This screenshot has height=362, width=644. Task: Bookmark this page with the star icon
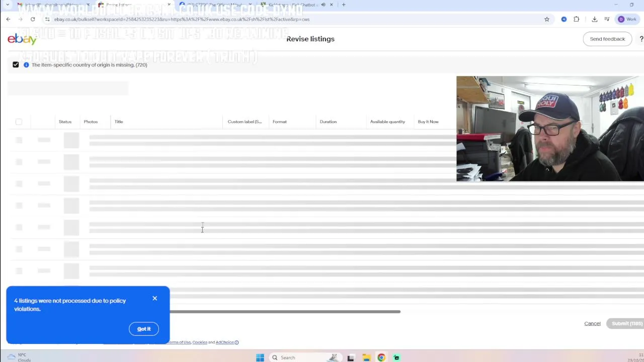pyautogui.click(x=547, y=19)
